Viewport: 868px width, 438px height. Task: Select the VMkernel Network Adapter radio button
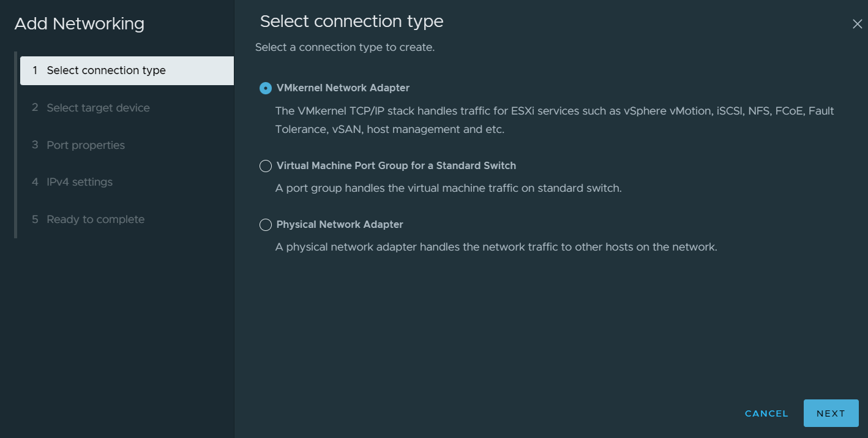266,88
